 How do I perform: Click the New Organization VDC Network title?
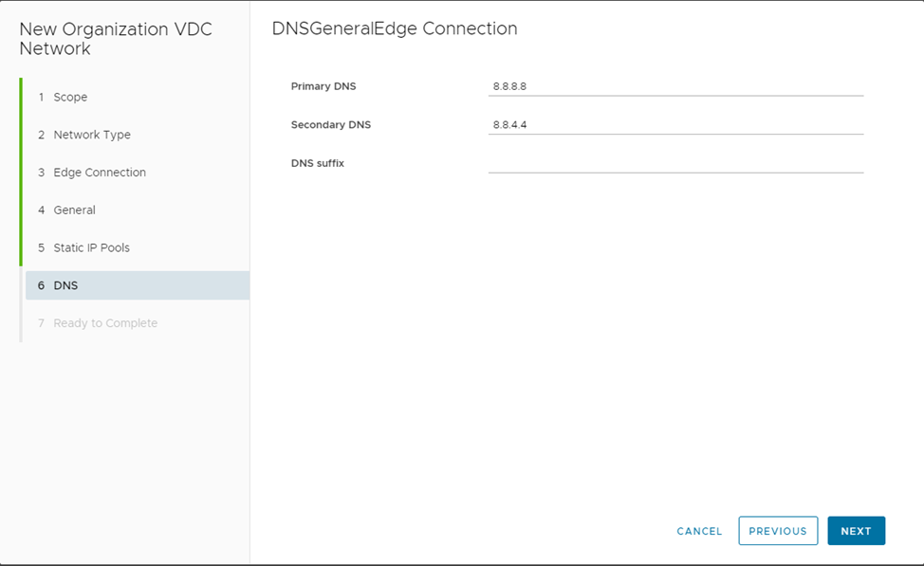(116, 39)
